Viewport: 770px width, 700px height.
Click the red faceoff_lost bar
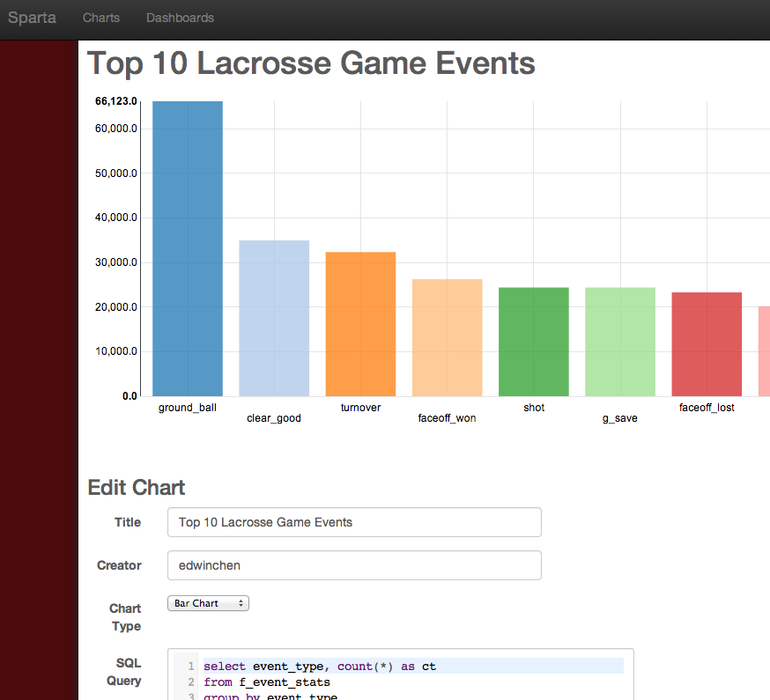707,344
